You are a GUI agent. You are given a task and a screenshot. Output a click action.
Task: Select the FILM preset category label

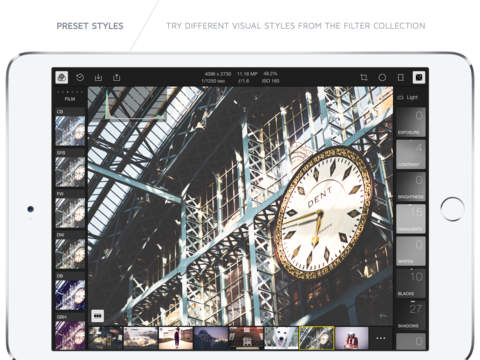click(x=70, y=99)
